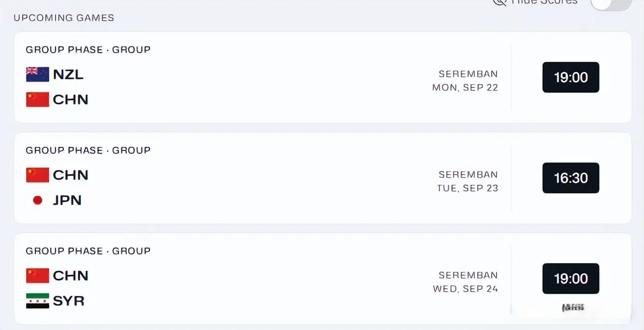The height and width of the screenshot is (330, 644).
Task: Click the hide scores eye icon
Action: pyautogui.click(x=499, y=2)
